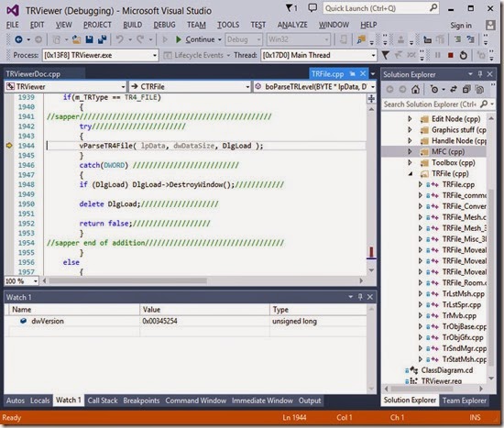Expand the Edit Node (cpp) folder
The image size is (504, 428).
(x=410, y=118)
